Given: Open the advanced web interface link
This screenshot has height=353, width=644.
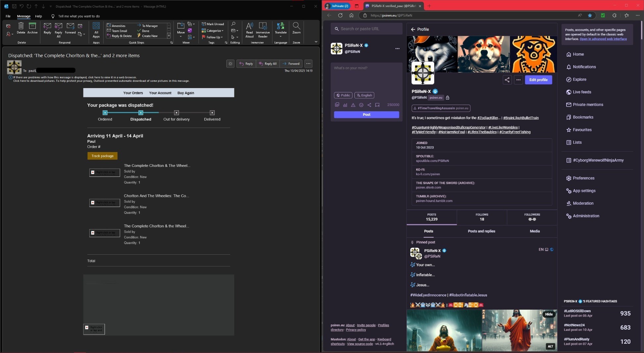Looking at the screenshot, I should click(603, 39).
